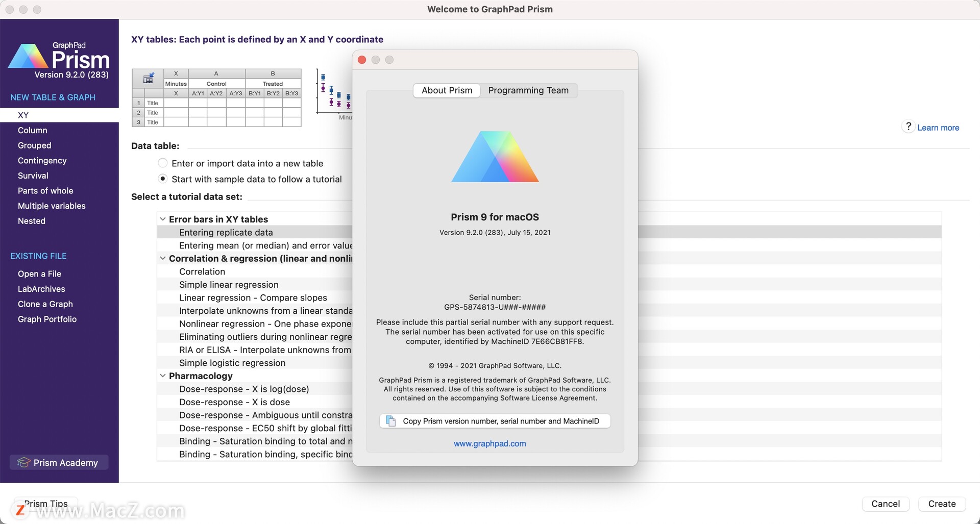980x524 pixels.
Task: Click the Create button
Action: click(x=942, y=504)
